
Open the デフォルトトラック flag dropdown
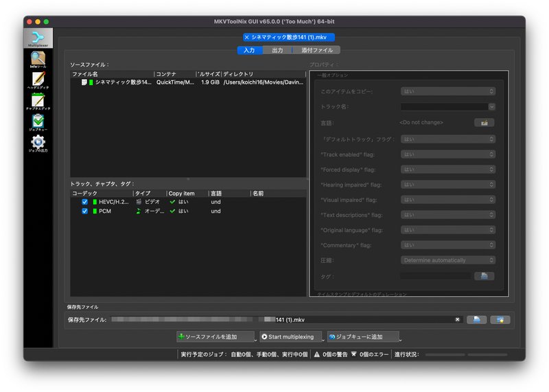(x=448, y=139)
